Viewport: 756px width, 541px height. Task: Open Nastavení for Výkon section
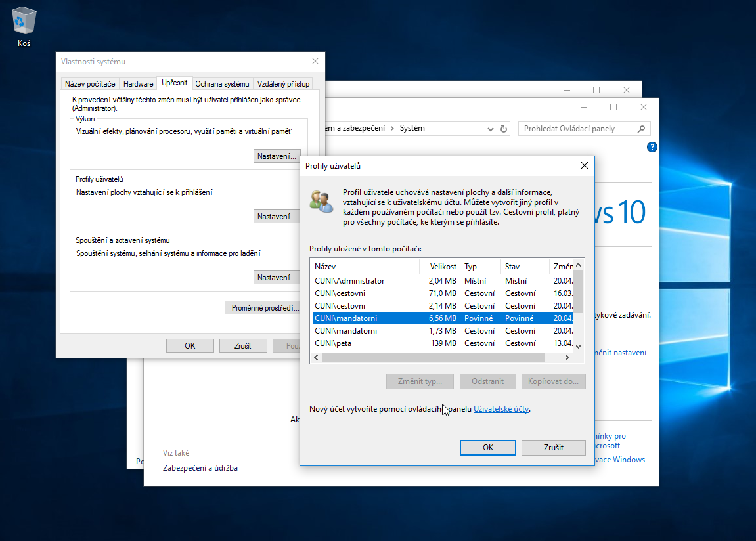pos(276,156)
